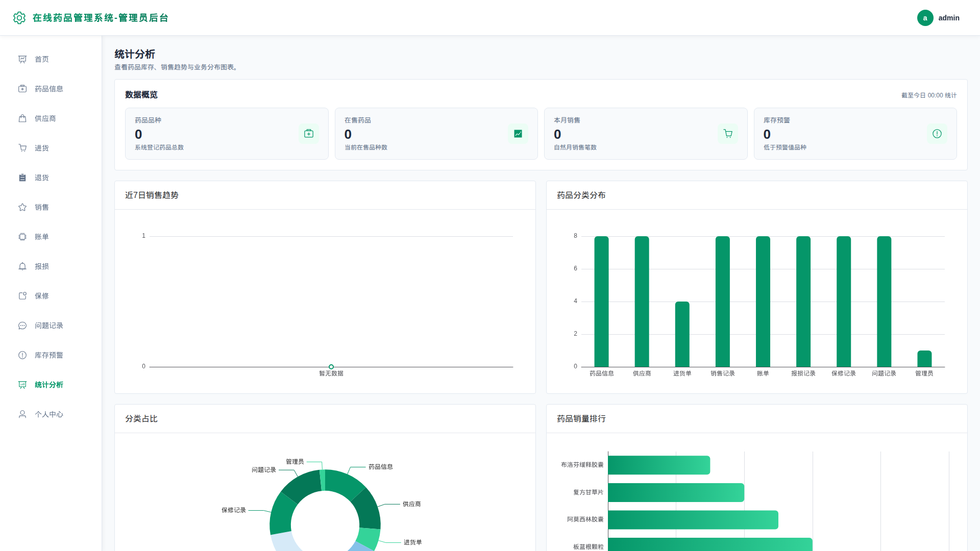Click the 在线药品管理系统-管理员后台 header title
Screen dimensions: 980x551
click(x=101, y=18)
